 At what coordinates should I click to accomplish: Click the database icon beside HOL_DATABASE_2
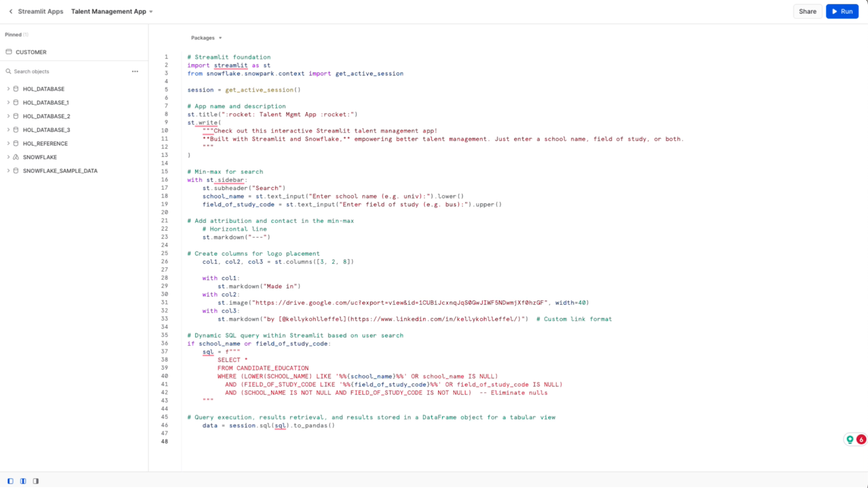point(16,116)
